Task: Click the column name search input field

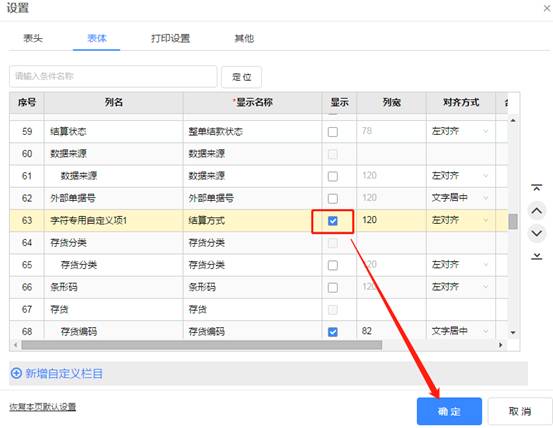Action: [113, 76]
